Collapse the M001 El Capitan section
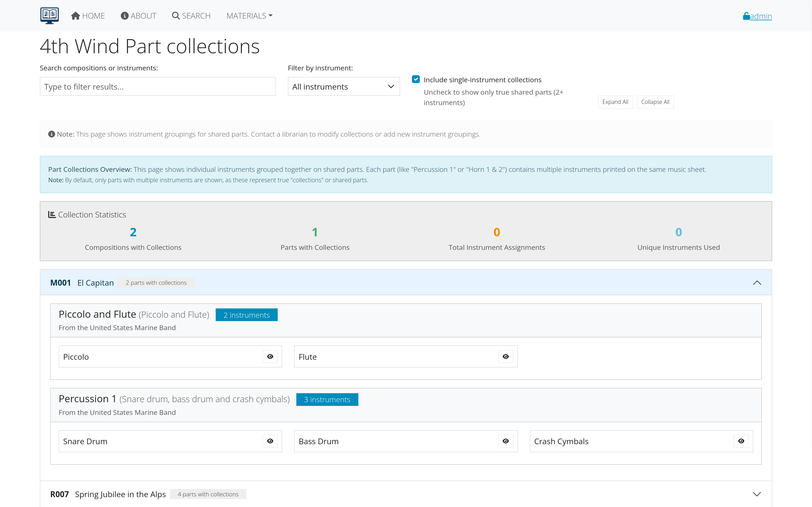Screen dimensions: 812x507 [757, 283]
